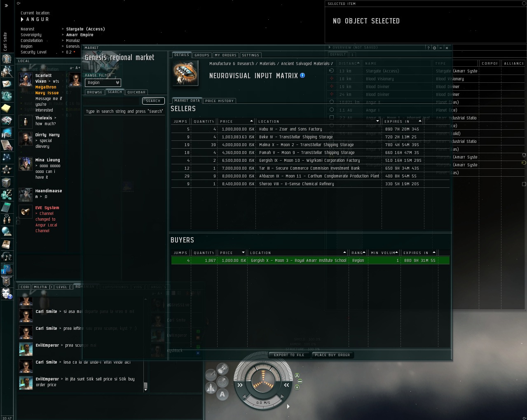Click the market Search button
Viewport: 527px width, 420px height.
(153, 101)
